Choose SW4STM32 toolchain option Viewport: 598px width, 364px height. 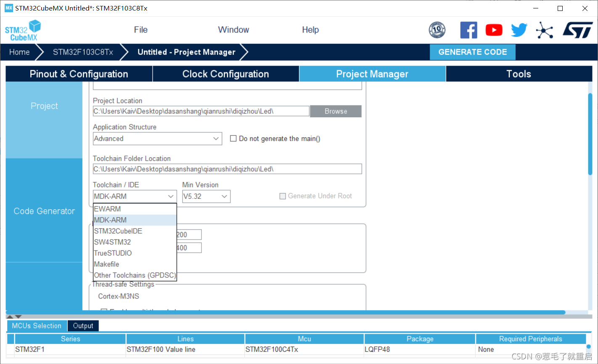coord(135,242)
